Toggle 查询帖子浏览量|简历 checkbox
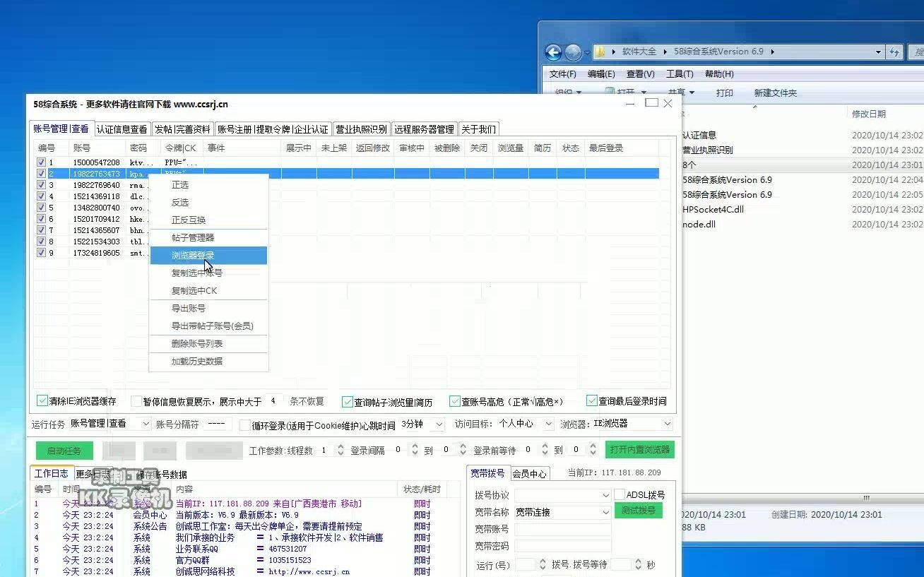Image resolution: width=924 pixels, height=577 pixels. [348, 401]
